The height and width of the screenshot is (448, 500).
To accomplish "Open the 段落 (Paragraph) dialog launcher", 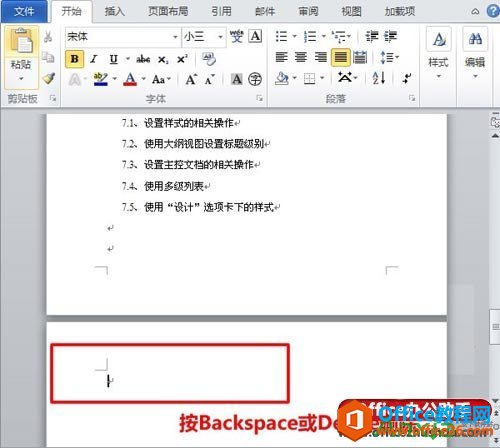I will pyautogui.click(x=412, y=98).
